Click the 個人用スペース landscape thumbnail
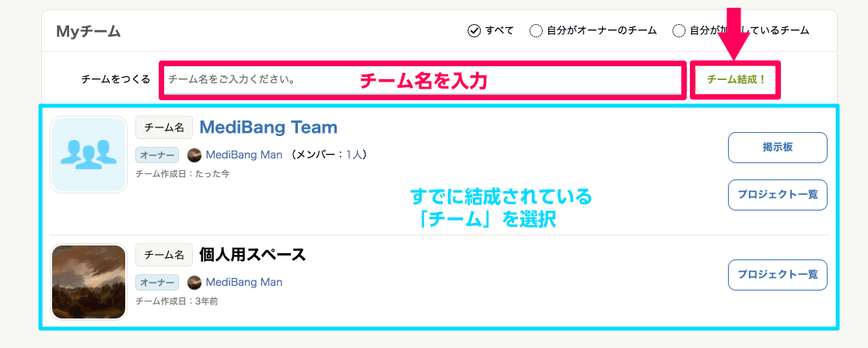This screenshot has height=348, width=868. coord(89,282)
